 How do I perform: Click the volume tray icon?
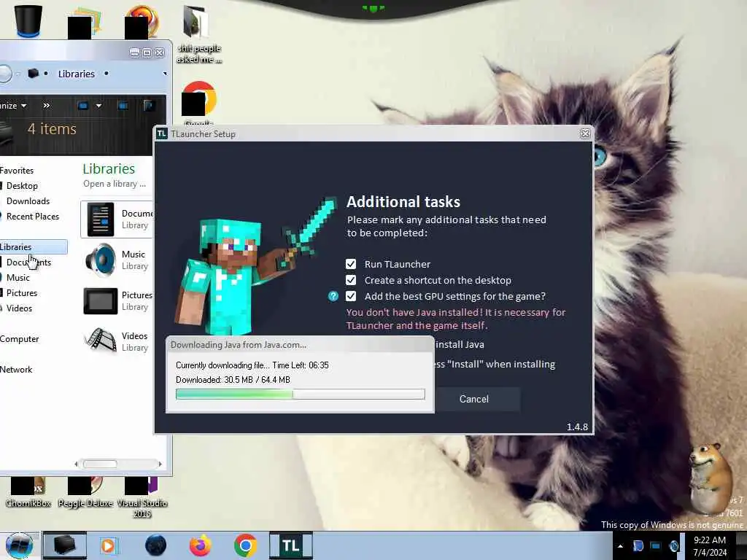[x=673, y=546]
